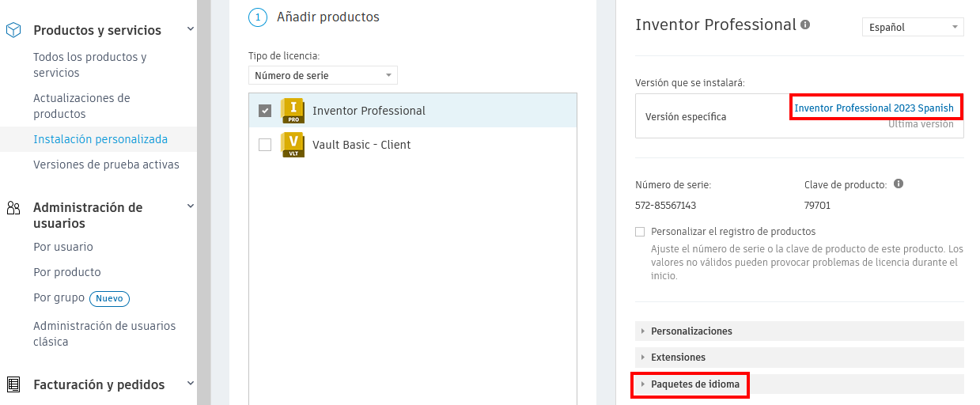Open Instalación personalizada in sidebar

pyautogui.click(x=100, y=139)
